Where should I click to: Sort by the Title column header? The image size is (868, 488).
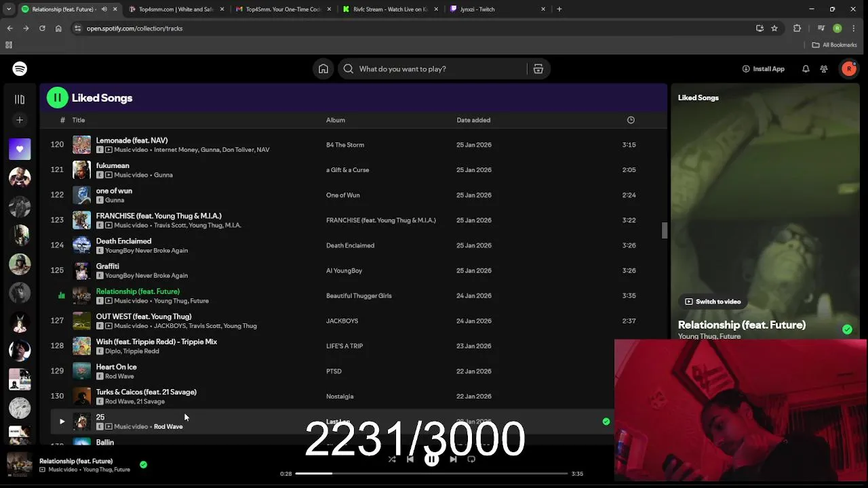pos(79,120)
